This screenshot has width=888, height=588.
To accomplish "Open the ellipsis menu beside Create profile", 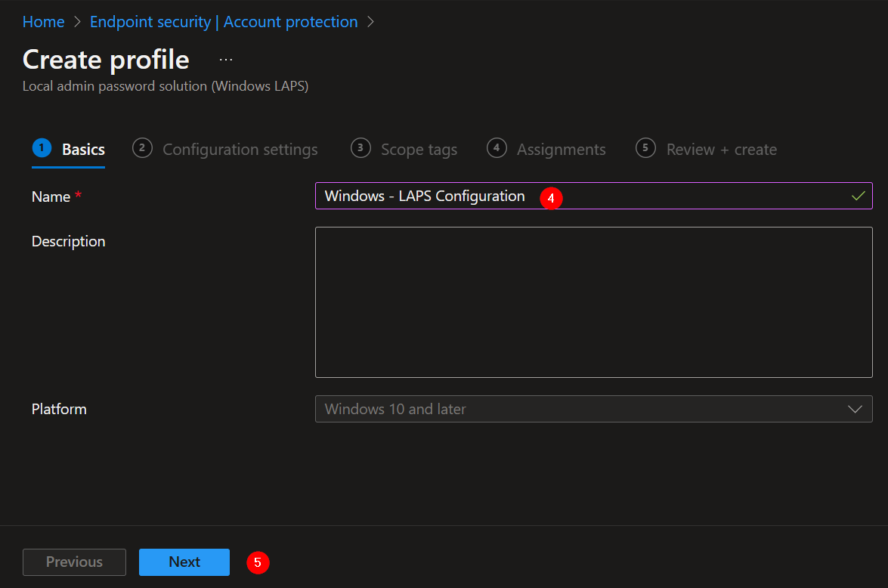I will (x=226, y=60).
